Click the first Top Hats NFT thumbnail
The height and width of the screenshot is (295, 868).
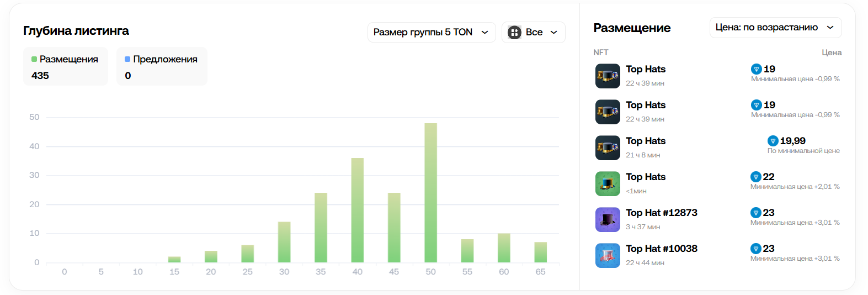point(608,76)
